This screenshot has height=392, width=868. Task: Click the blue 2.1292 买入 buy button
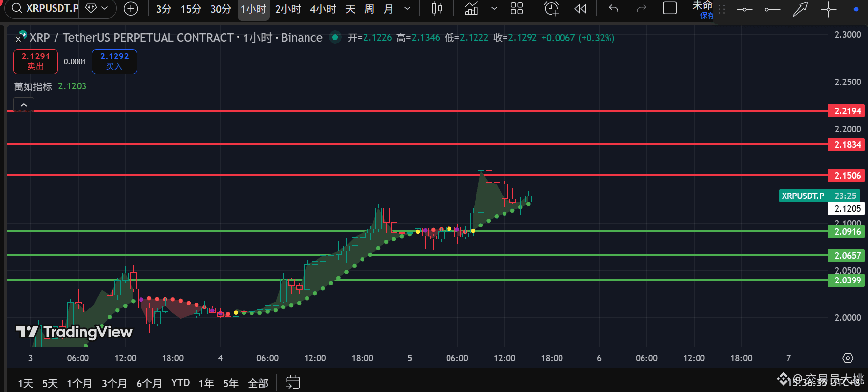click(114, 61)
